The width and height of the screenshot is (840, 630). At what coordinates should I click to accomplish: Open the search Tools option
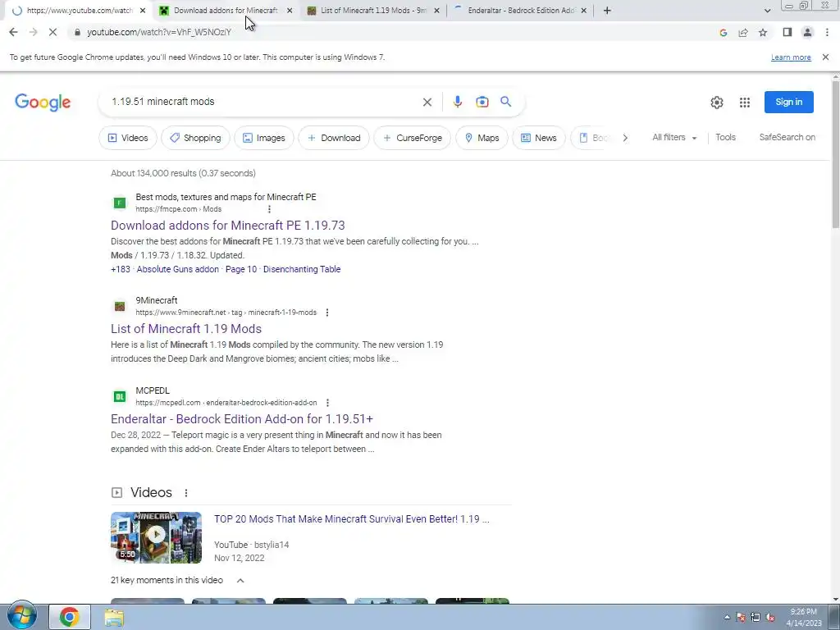[x=725, y=138]
